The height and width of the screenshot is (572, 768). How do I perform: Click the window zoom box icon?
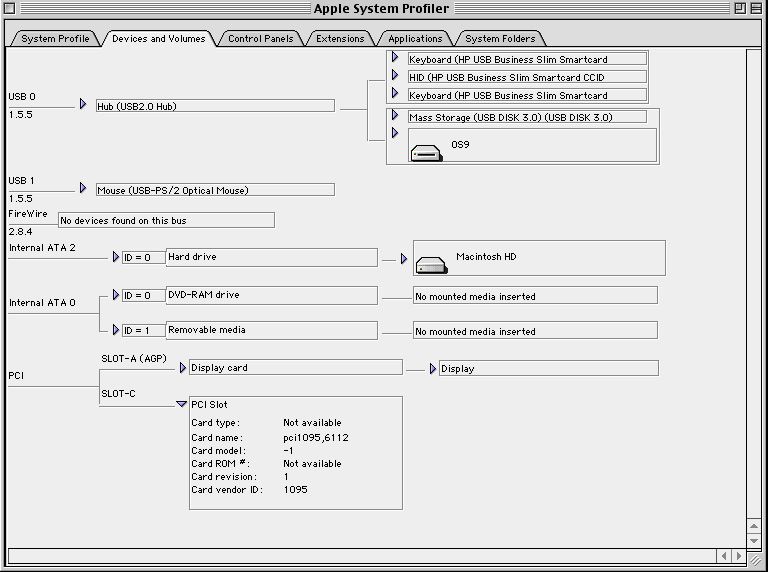(x=740, y=8)
